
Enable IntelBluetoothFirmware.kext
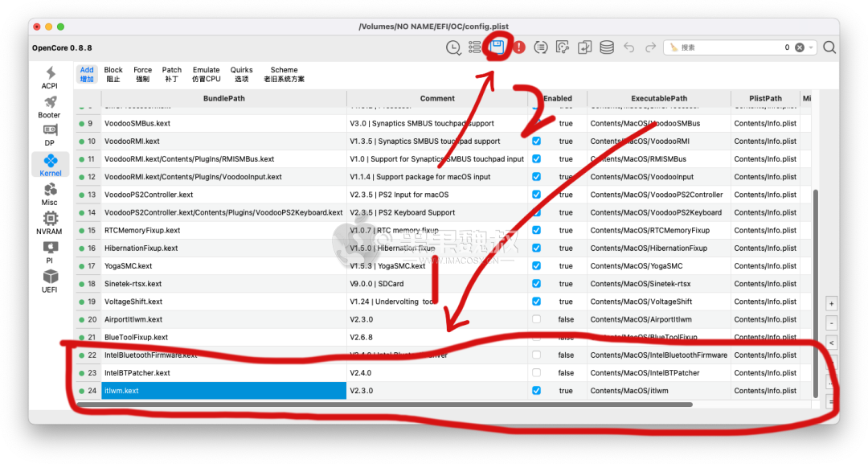tap(536, 355)
